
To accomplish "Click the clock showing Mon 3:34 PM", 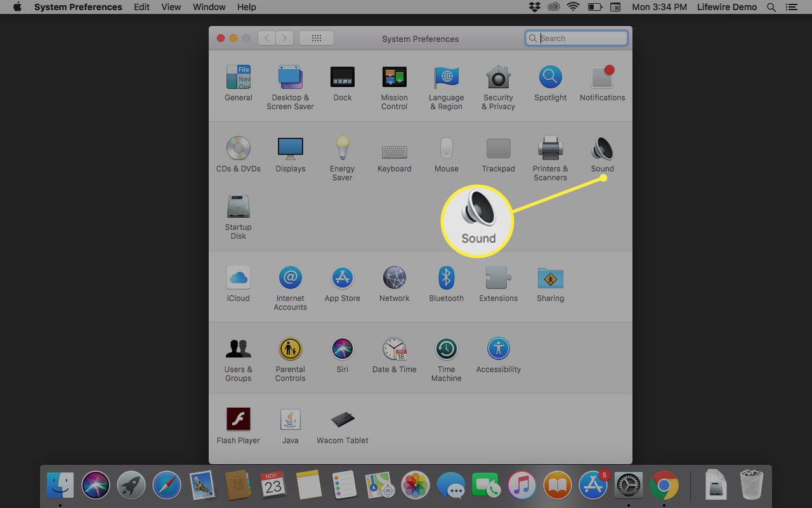I will click(659, 7).
